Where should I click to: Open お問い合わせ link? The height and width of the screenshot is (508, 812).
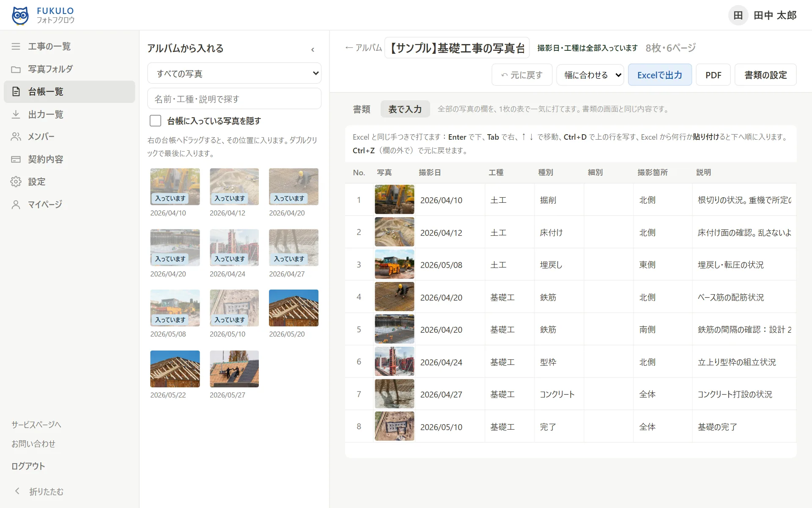[33, 444]
